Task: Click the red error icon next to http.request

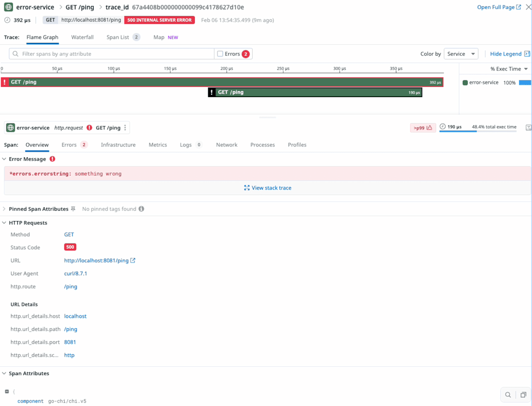Action: click(x=90, y=128)
